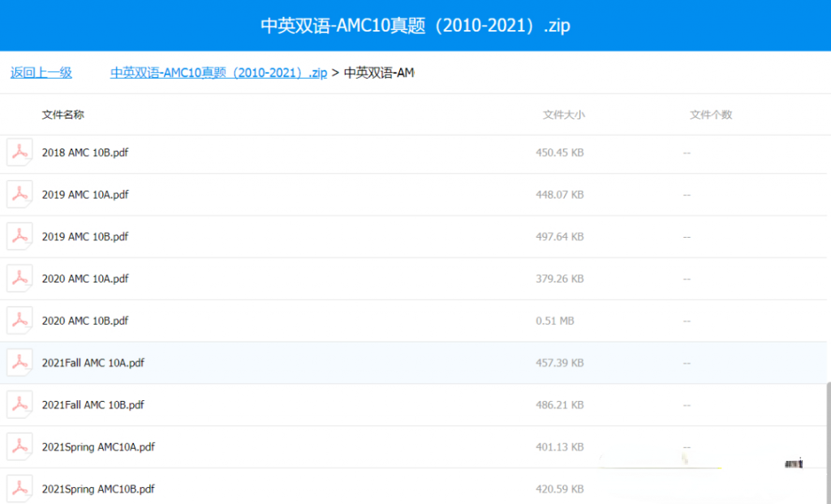Click file size 0.51 MB
Viewport: 831px width, 504px height.
point(555,321)
